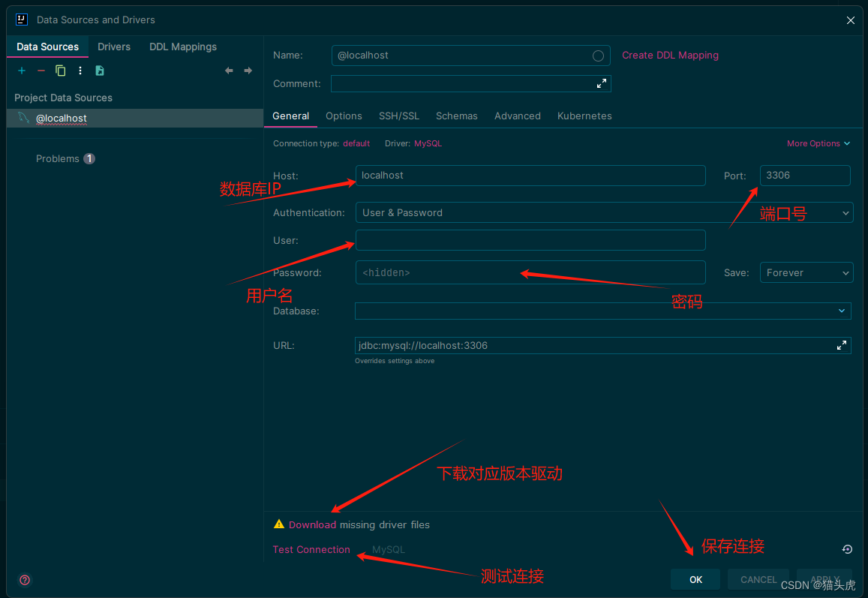The width and height of the screenshot is (868, 598).
Task: Click the User input field
Action: click(530, 240)
